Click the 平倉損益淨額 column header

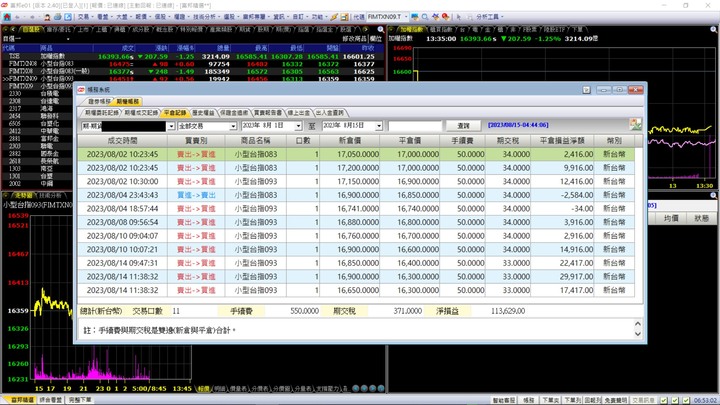[x=568, y=141]
